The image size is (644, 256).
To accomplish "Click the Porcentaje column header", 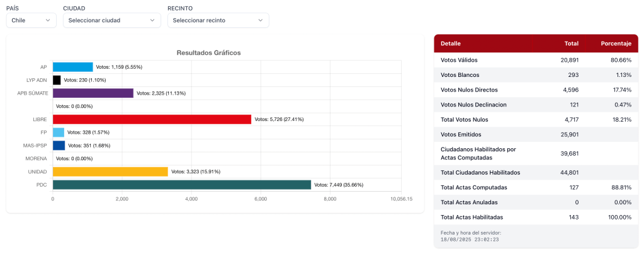I will point(616,44).
